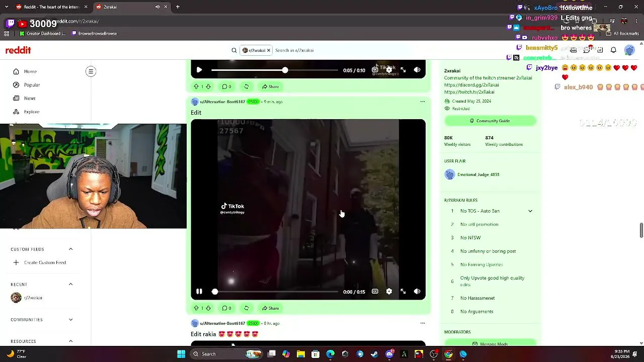Downvote the post with the 0:10 video
644x362 pixels.
(208, 86)
